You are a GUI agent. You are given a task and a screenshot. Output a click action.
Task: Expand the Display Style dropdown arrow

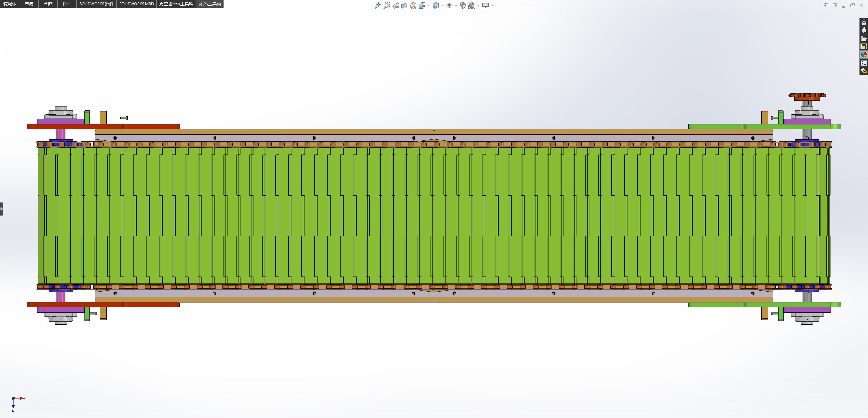(x=442, y=6)
